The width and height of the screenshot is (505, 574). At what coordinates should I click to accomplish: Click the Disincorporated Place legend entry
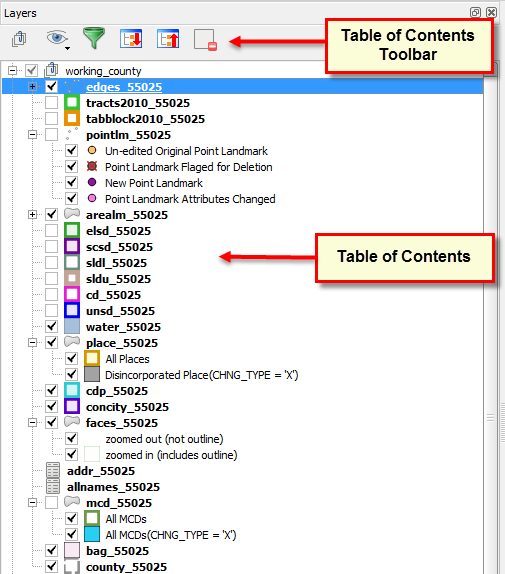point(202,375)
